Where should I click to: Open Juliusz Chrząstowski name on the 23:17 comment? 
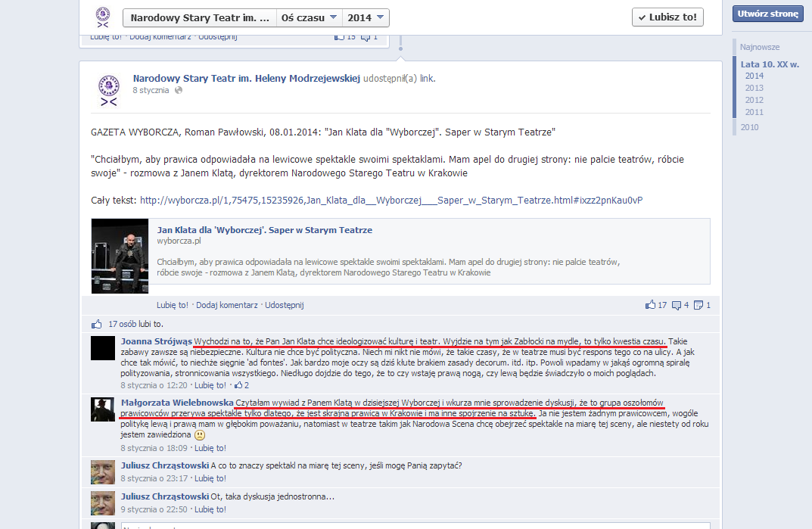(x=165, y=465)
